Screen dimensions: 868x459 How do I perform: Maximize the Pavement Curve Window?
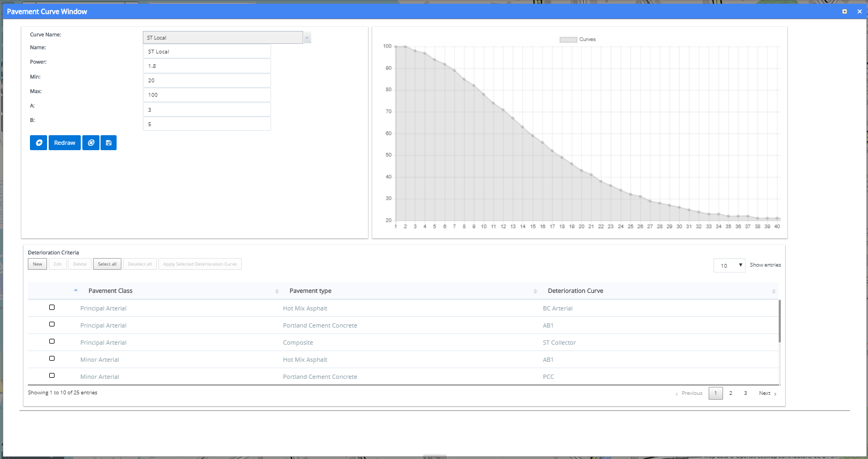point(844,11)
